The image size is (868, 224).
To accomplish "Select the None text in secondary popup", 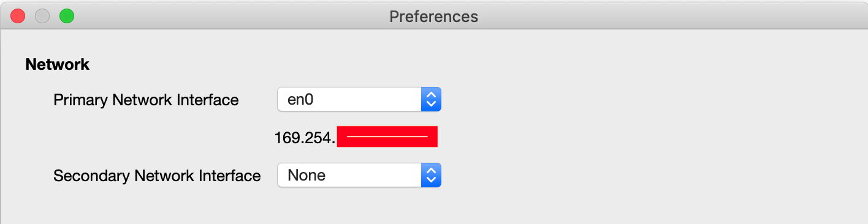I will point(306,176).
